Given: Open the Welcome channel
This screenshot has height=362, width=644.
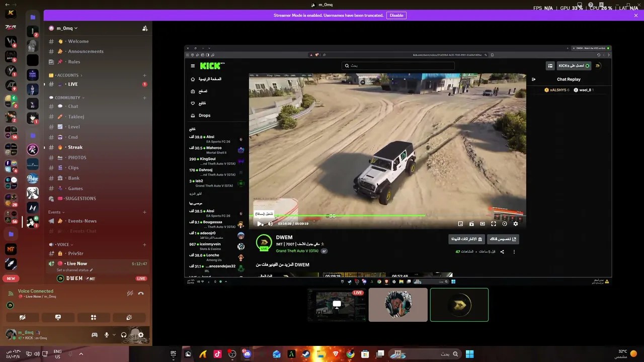Looking at the screenshot, I should (x=98, y=41).
